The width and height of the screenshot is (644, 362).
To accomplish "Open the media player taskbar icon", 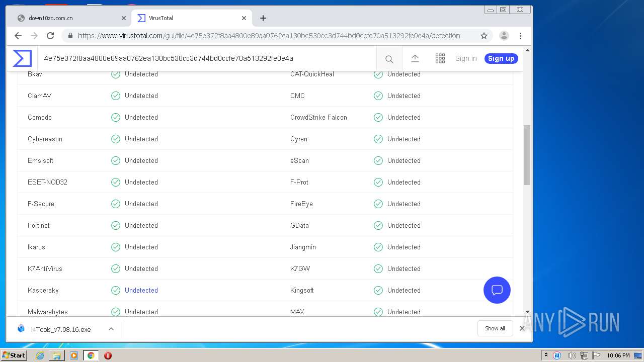I will coord(74,355).
